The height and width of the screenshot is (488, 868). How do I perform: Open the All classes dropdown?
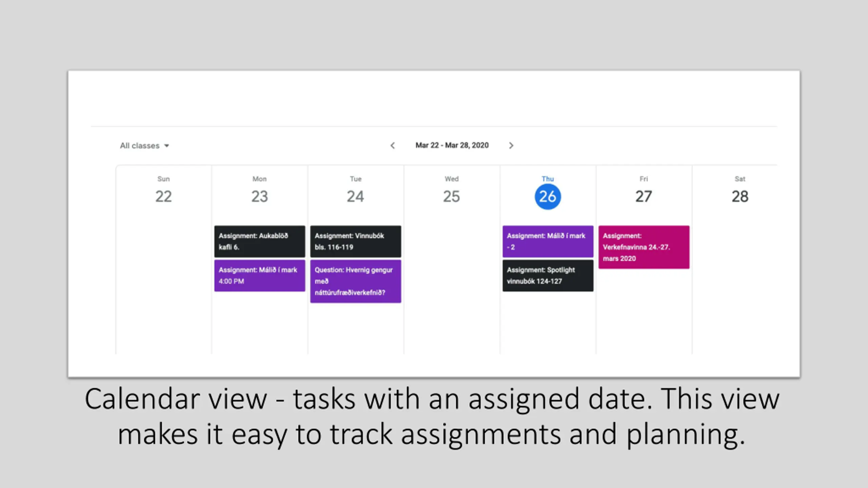[144, 146]
